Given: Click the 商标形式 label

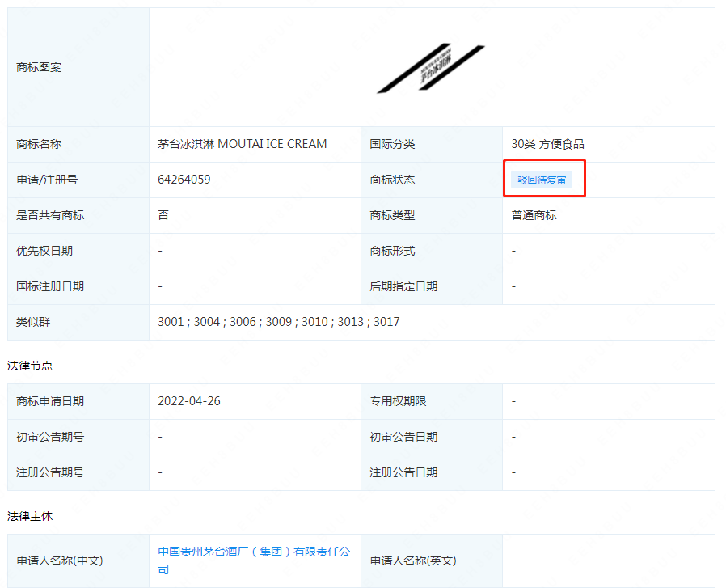Looking at the screenshot, I should click(x=392, y=251).
